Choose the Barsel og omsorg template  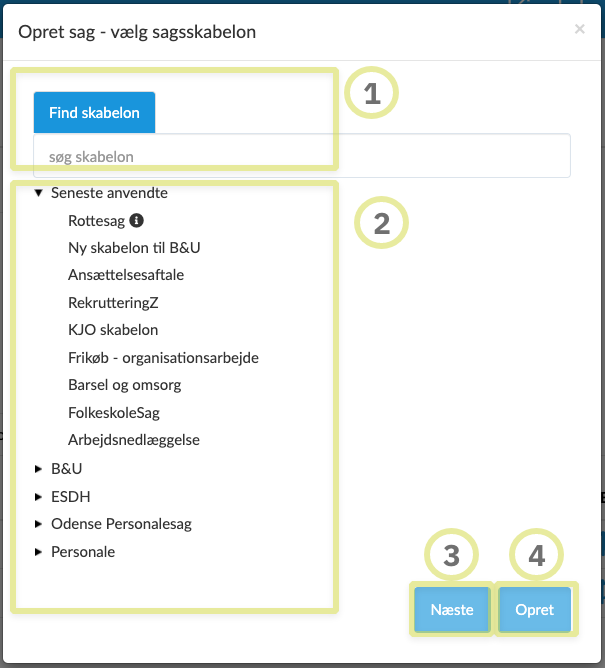click(124, 384)
